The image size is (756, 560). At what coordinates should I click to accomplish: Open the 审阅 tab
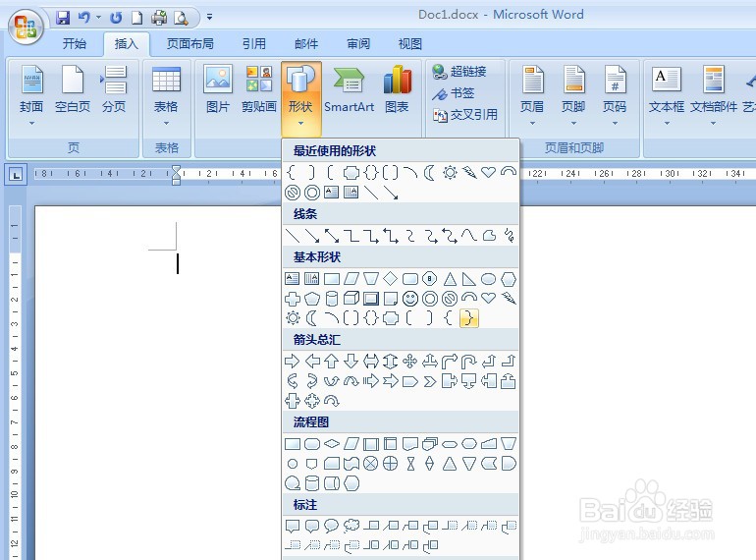[358, 44]
